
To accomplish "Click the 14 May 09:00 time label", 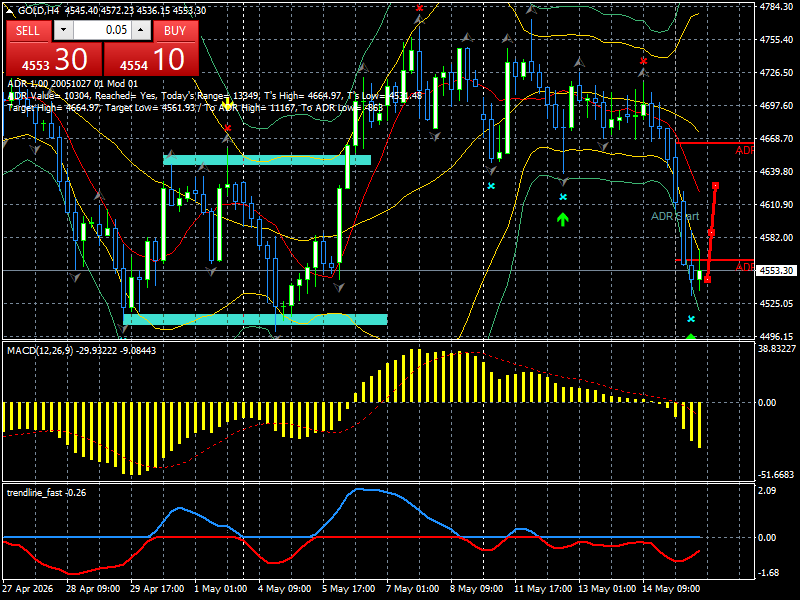I will click(x=671, y=588).
